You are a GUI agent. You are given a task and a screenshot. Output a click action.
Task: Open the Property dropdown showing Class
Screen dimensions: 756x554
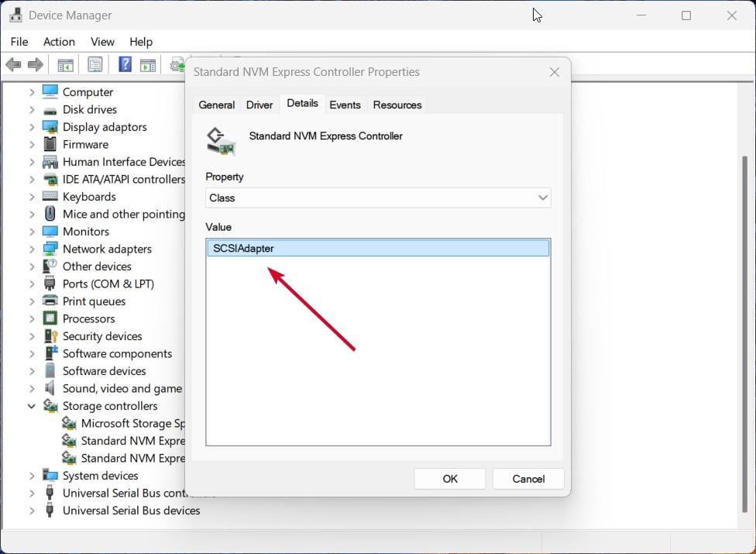point(378,198)
